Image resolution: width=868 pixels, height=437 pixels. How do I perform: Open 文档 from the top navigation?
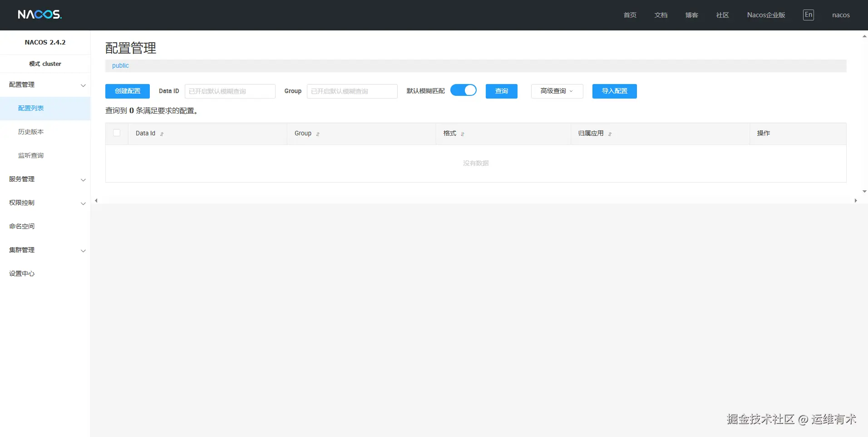click(661, 15)
